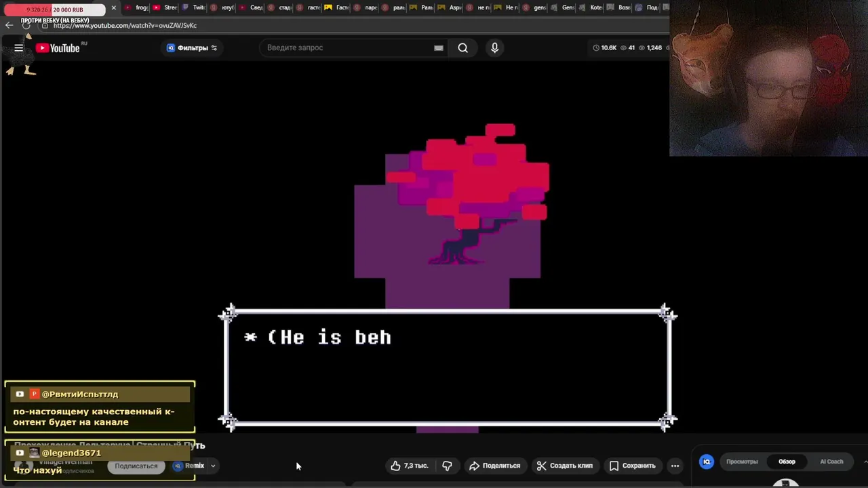This screenshot has height=488, width=868.
Task: Click the YouTube logo
Action: point(58,47)
